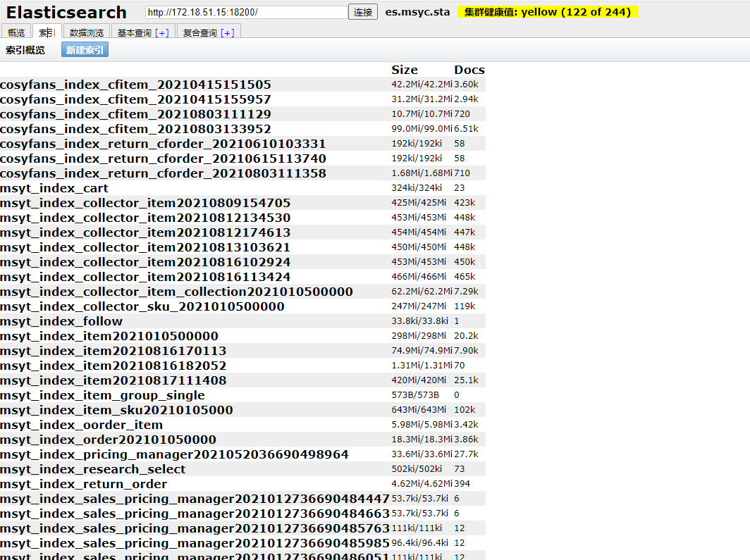The image size is (750, 560).
Task: Select index msyt_index_item_group_single
Action: [102, 396]
